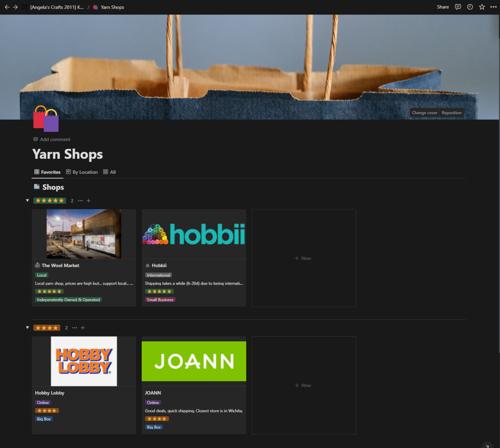
Task: Open options for the four-star group
Action: [x=75, y=328]
